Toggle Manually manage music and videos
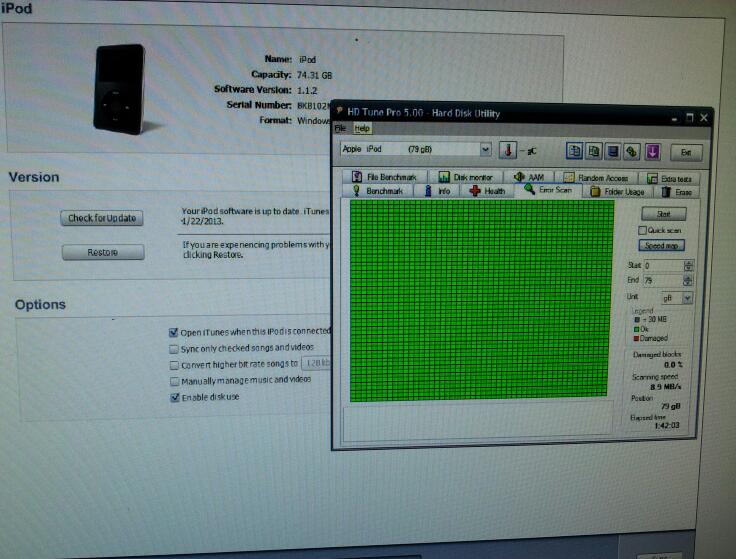Screen dimensions: 736x559 174,381
